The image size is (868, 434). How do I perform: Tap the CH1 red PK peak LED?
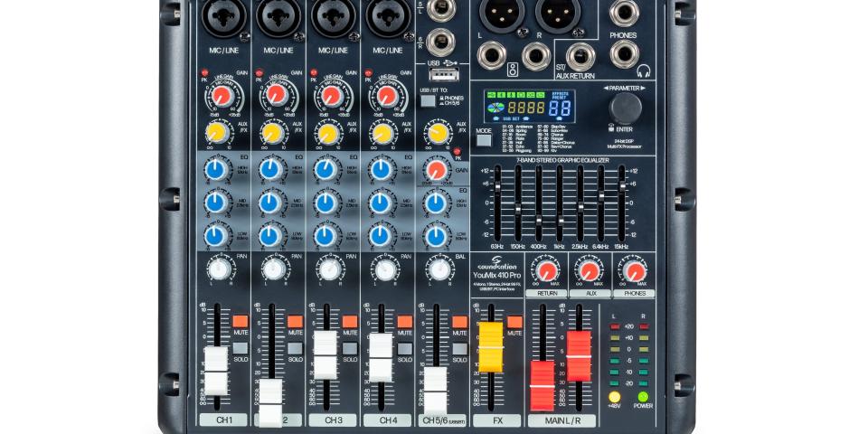tap(204, 72)
